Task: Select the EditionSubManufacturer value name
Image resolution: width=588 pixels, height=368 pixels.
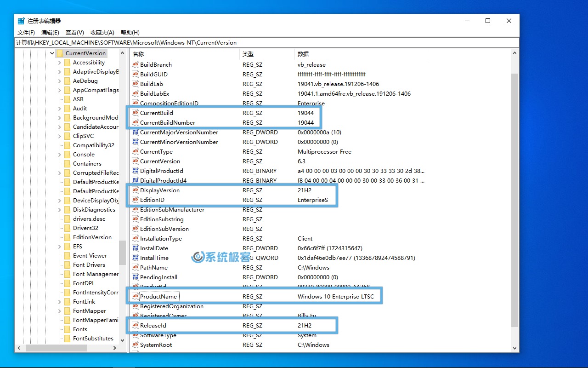Action: tap(172, 210)
